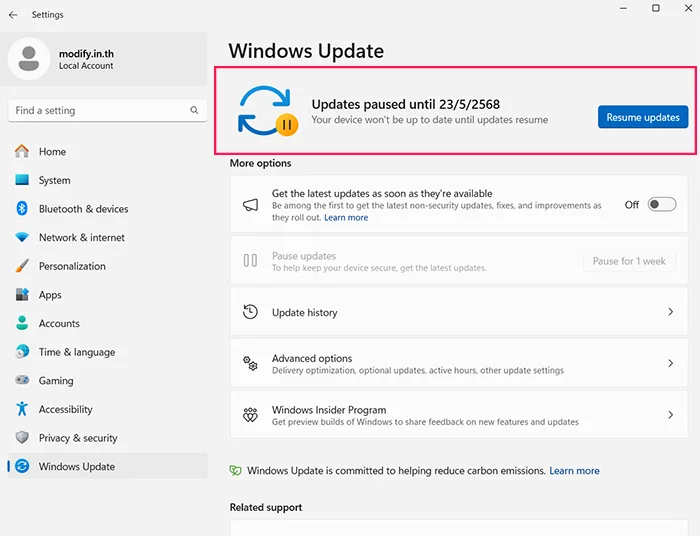Open Windows Insider Program row
700x536 pixels.
[459, 415]
